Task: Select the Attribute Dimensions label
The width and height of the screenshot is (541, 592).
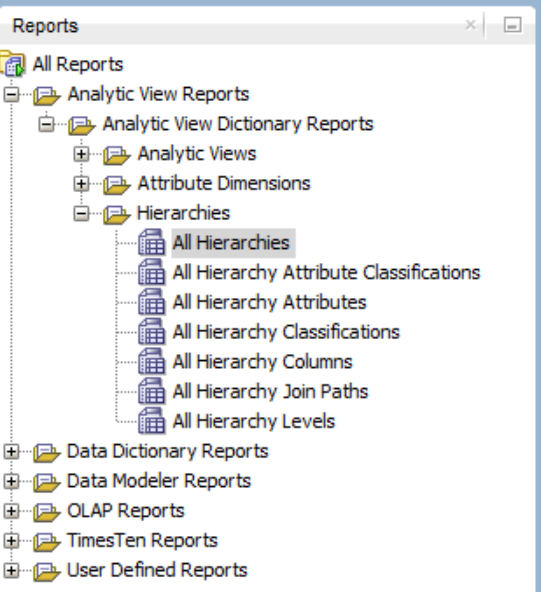Action: click(224, 184)
